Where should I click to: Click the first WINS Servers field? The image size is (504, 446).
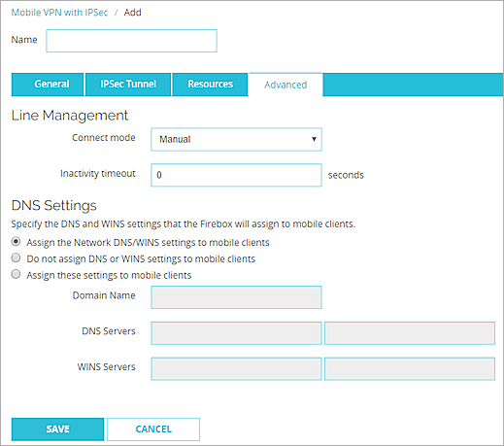(236, 368)
